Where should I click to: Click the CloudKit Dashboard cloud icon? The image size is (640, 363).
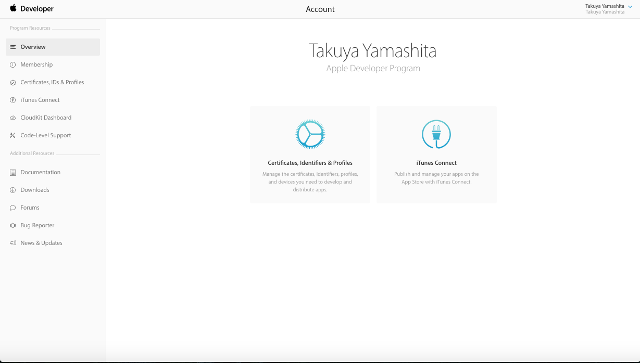coord(13,118)
